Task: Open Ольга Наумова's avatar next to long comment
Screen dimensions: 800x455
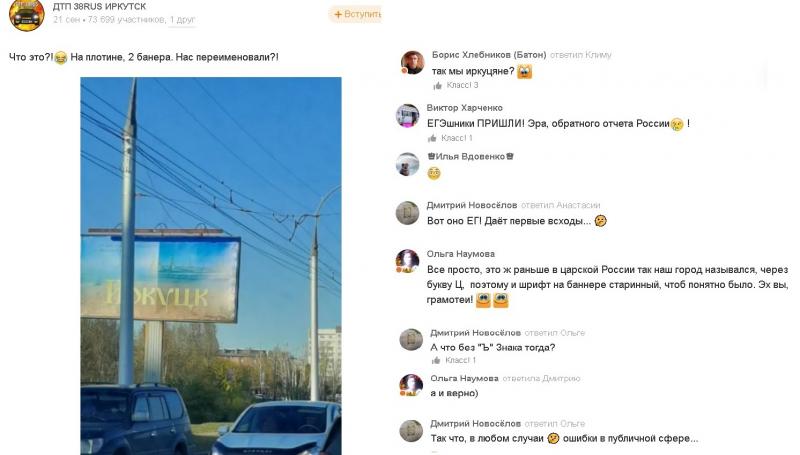Action: click(408, 262)
